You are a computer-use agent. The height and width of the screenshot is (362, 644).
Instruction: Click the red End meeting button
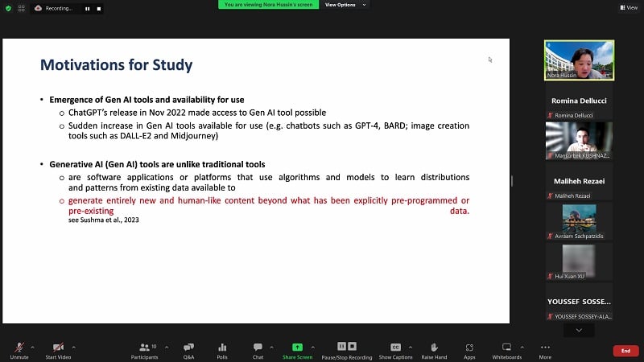pyautogui.click(x=625, y=351)
